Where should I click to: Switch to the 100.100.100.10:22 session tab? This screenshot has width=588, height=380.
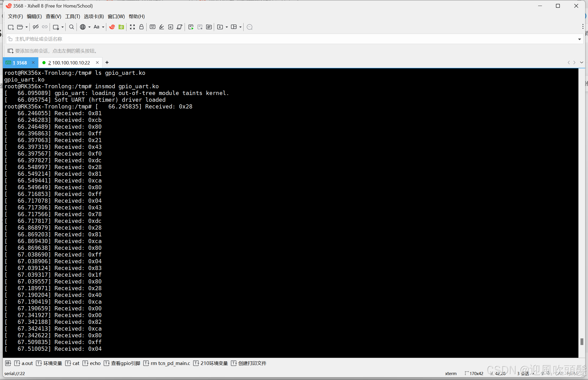(69, 63)
